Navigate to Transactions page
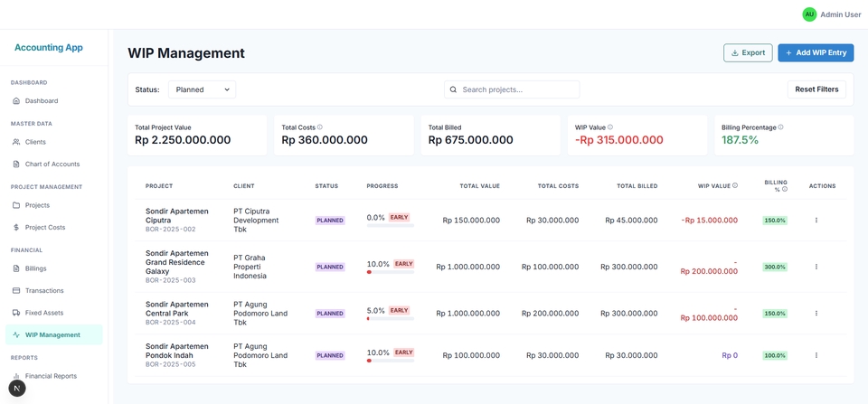 [53, 290]
